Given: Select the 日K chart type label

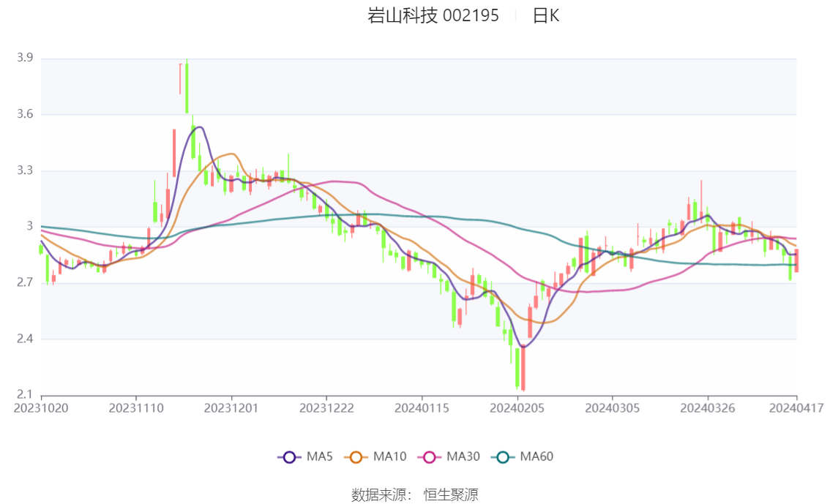Looking at the screenshot, I should point(546,16).
